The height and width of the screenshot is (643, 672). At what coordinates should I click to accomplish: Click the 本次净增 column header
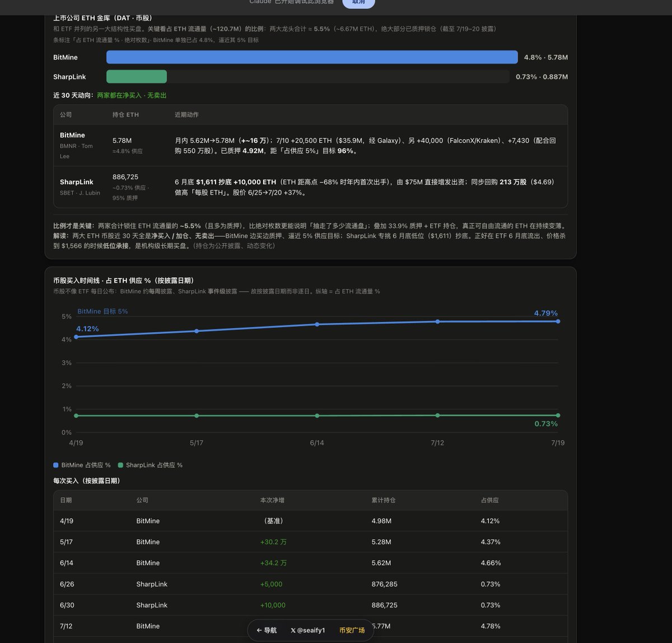pyautogui.click(x=272, y=500)
